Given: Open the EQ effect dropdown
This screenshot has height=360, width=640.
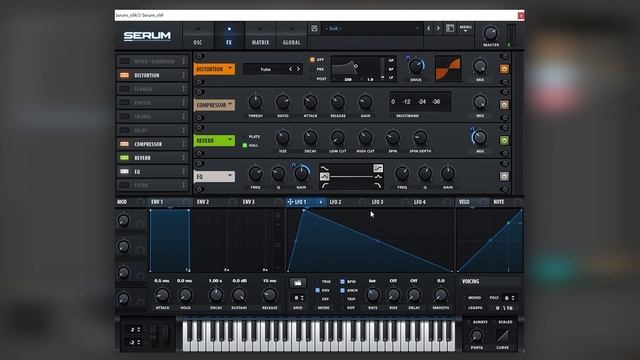Looking at the screenshot, I should click(x=214, y=176).
